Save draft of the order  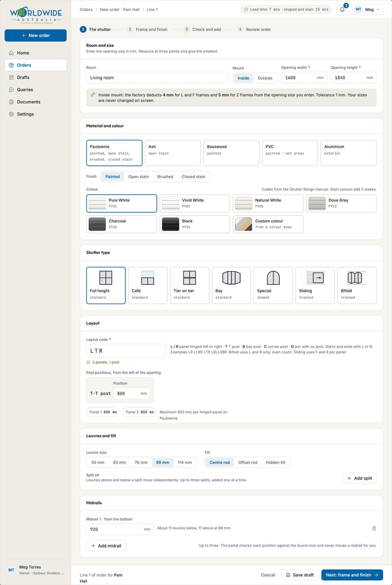pyautogui.click(x=299, y=575)
